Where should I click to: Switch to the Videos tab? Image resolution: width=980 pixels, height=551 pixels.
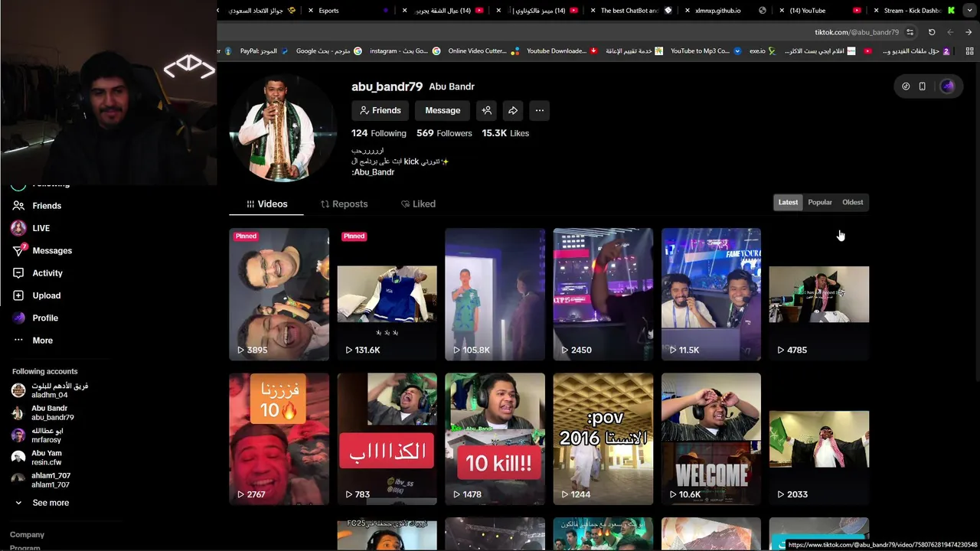tap(266, 204)
